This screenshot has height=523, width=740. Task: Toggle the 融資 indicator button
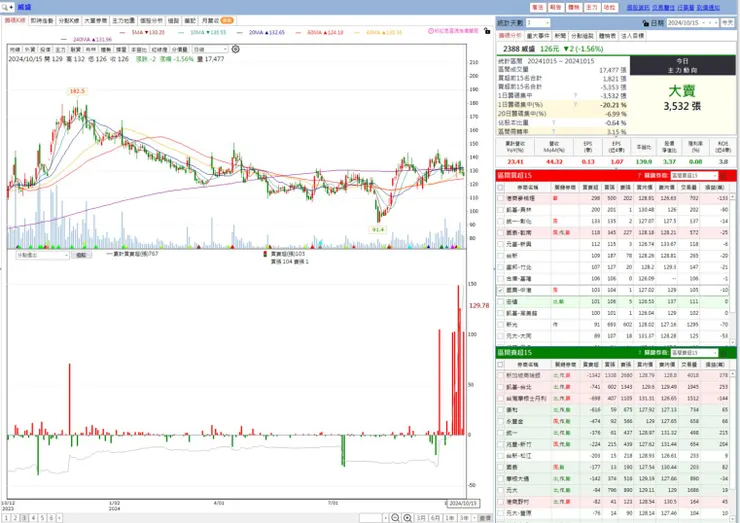pyautogui.click(x=76, y=49)
